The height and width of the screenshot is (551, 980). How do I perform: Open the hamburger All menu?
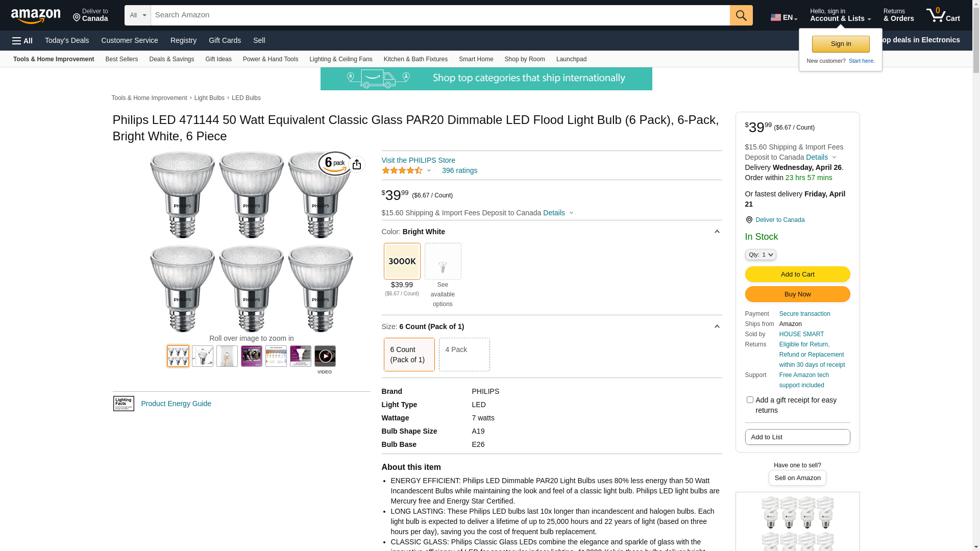tap(22, 41)
